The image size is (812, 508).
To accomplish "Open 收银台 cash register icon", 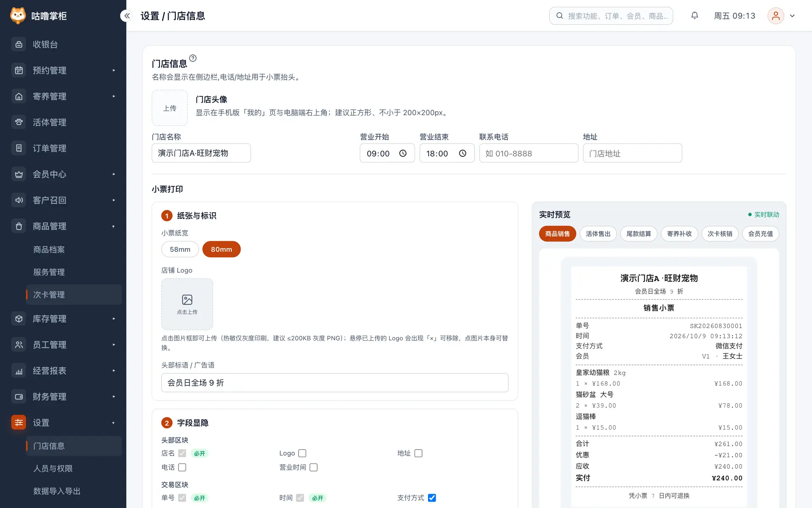I will (x=19, y=44).
